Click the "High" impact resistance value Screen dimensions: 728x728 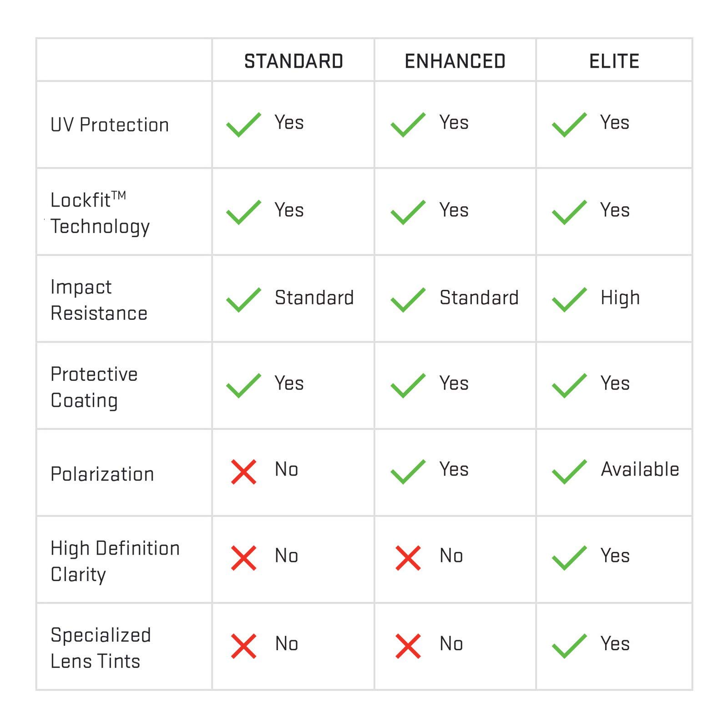[620, 298]
